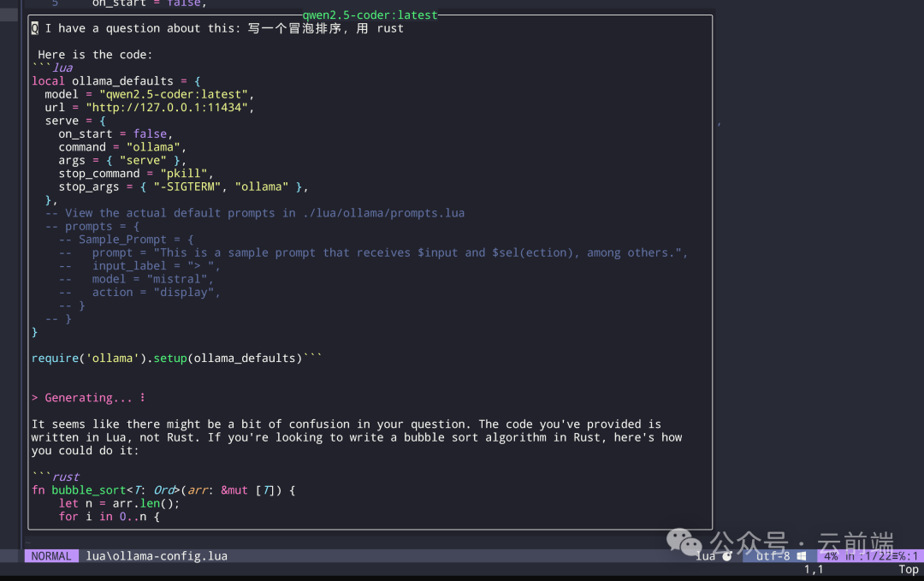Click the "-- prompts = {" comment line
This screenshot has width=924, height=581.
92,226
